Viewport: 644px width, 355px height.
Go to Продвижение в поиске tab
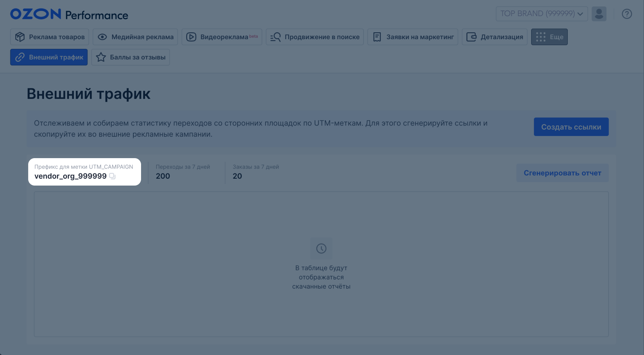pos(315,37)
